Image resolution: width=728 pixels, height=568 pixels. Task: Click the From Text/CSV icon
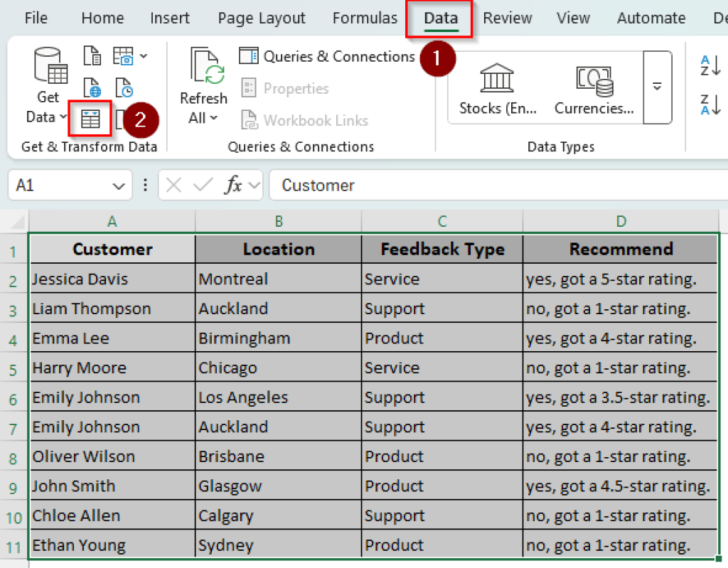click(91, 55)
